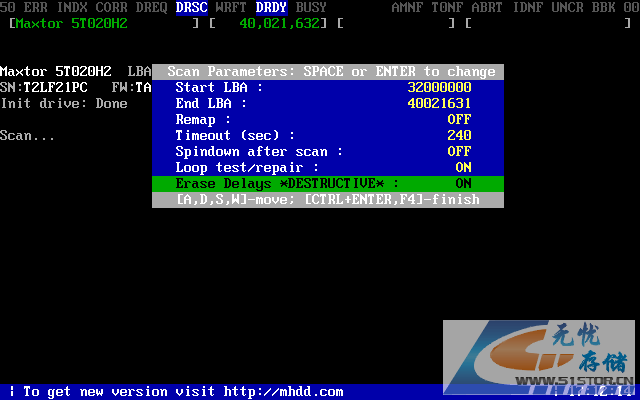Select the Remap row label

203,119
